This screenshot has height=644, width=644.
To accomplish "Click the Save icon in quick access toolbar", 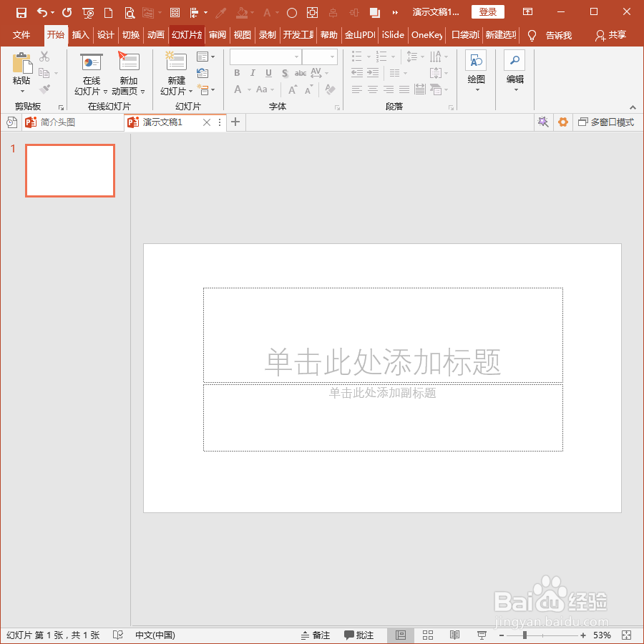I will pos(21,12).
